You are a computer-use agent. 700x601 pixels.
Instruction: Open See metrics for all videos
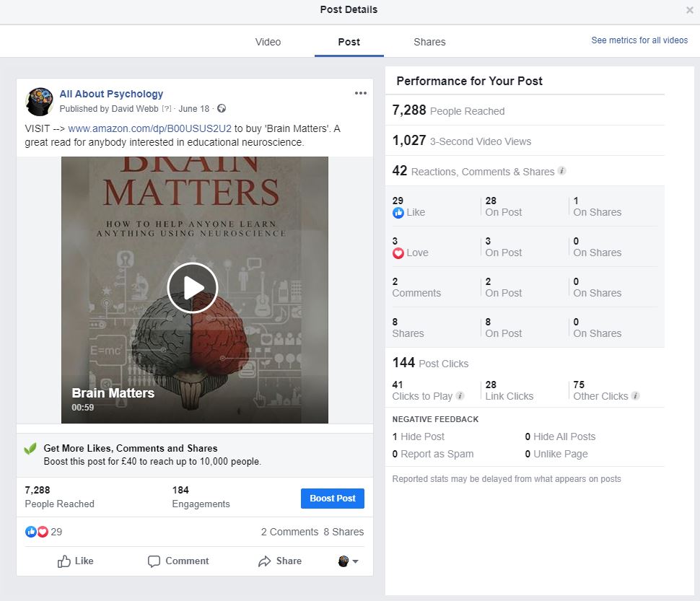click(639, 40)
